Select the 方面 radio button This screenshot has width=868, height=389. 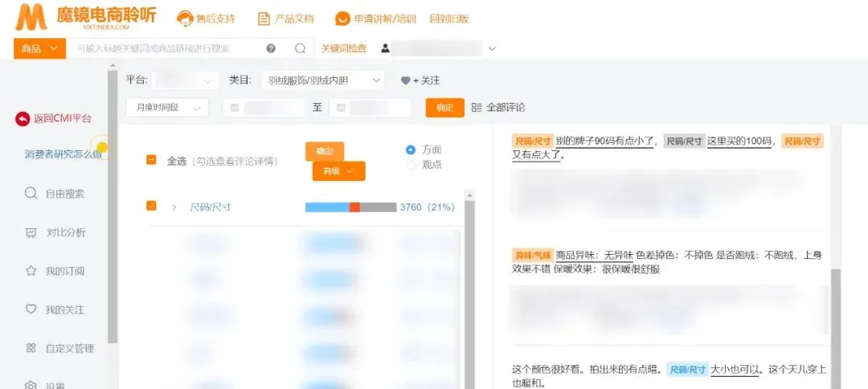click(x=410, y=149)
